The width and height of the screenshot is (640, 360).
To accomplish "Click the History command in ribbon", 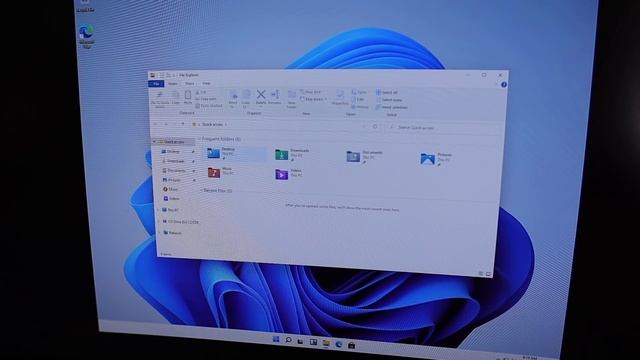I will tap(360, 107).
